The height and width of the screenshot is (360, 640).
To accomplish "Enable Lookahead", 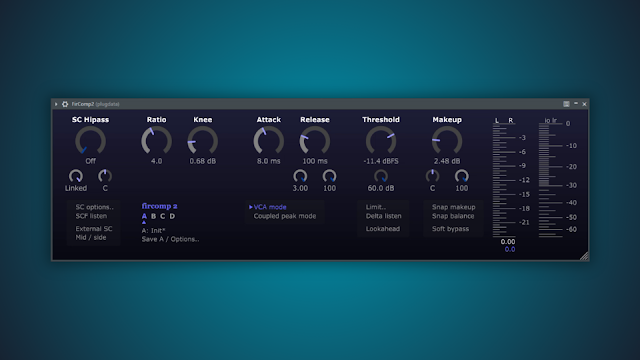I will coord(382,229).
